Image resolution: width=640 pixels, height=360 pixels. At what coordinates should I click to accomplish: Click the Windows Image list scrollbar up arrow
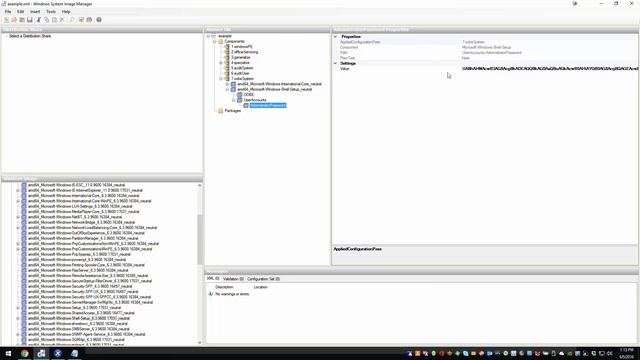point(200,185)
